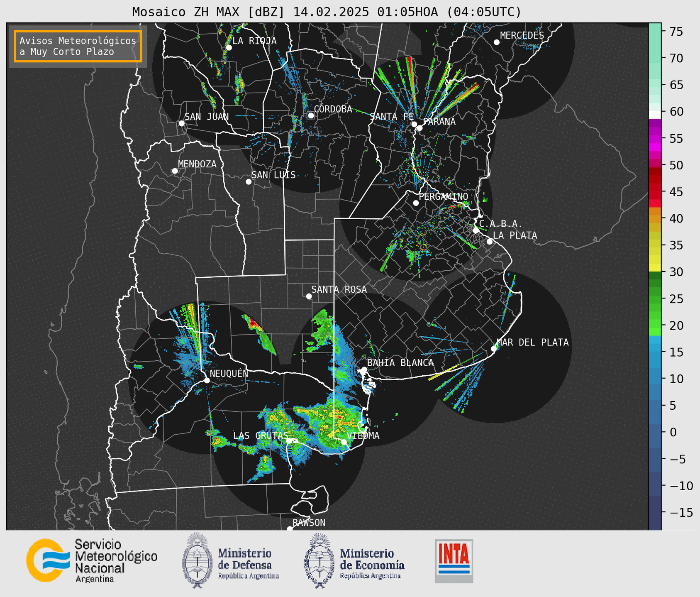Click the Servicio Meteorológico Nacional text

(x=116, y=560)
